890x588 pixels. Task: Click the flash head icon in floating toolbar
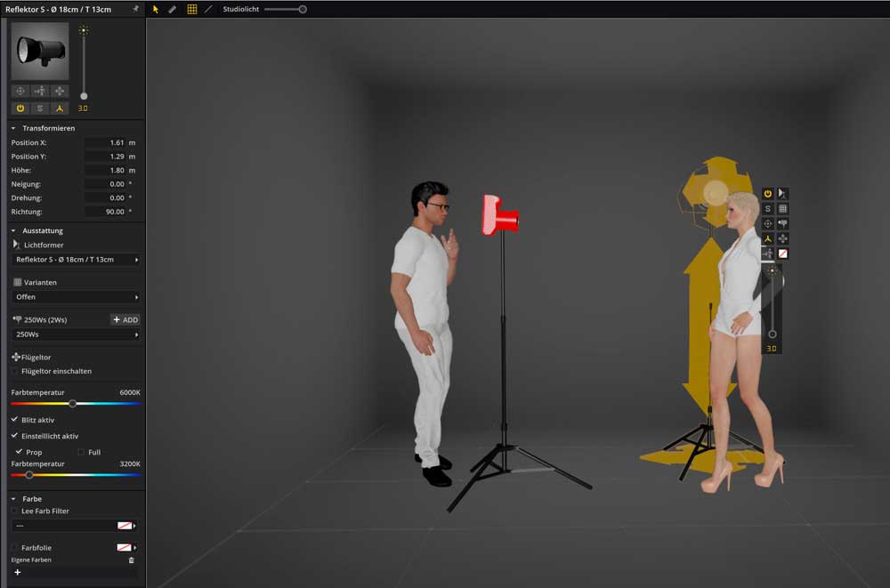(782, 223)
